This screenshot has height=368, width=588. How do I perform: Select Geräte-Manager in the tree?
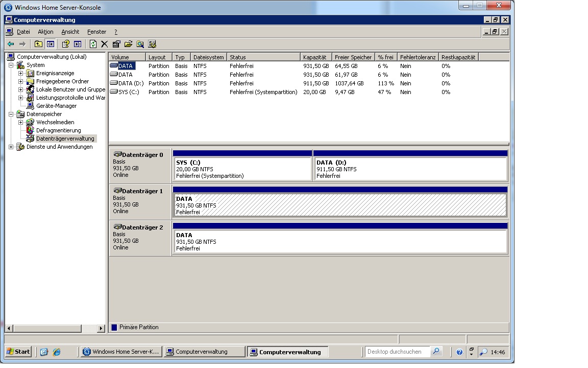(56, 106)
